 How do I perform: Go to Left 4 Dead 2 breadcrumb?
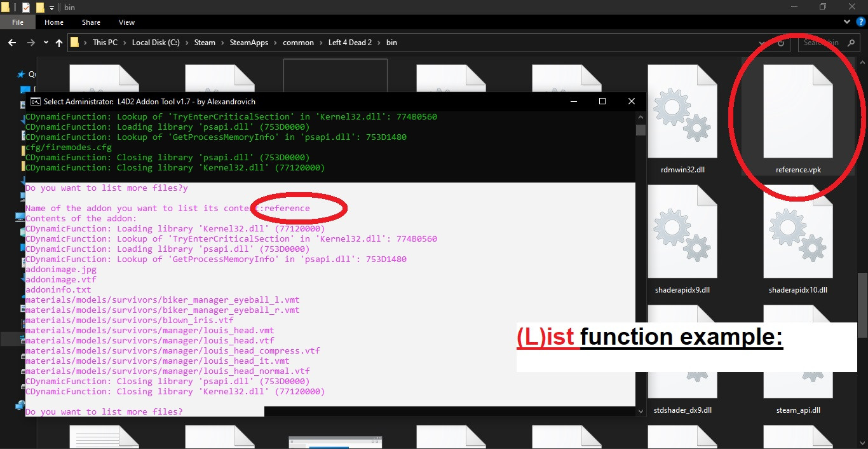tap(350, 43)
